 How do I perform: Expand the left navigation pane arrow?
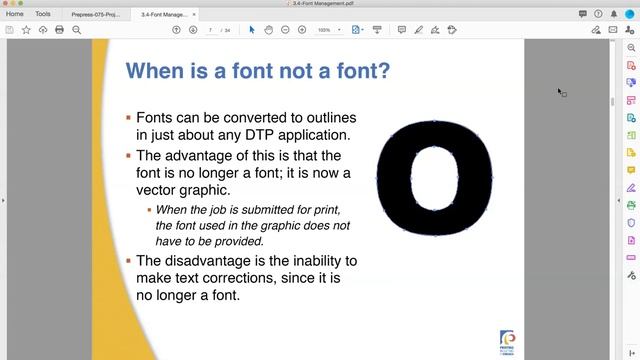[x=3, y=200]
